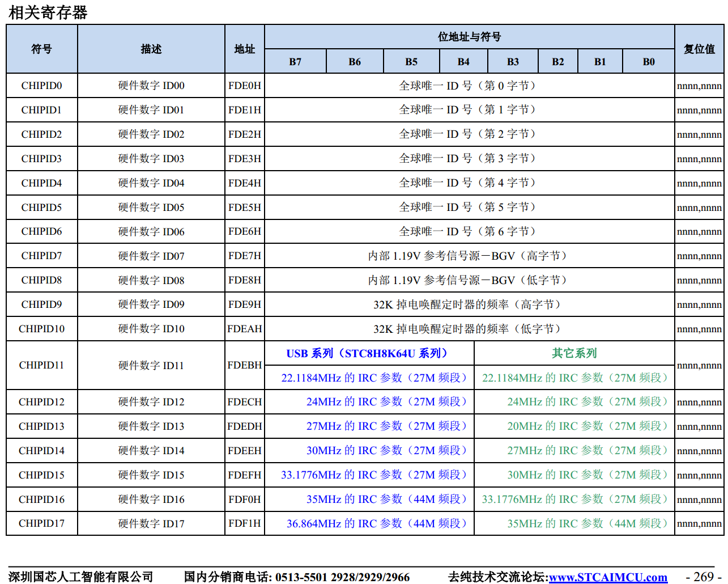The image size is (728, 584).
Task: Click the blue 33.1776MHz IRC parameter cell
Action: 369,475
